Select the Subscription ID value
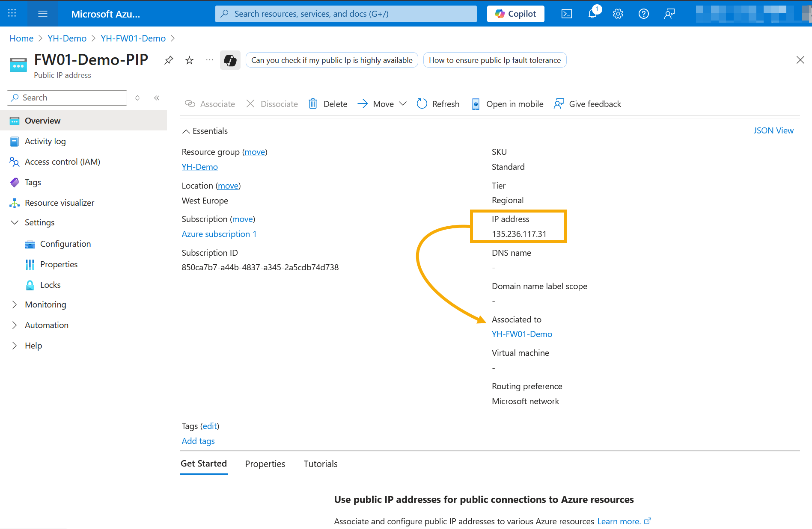The image size is (812, 529). (x=260, y=268)
